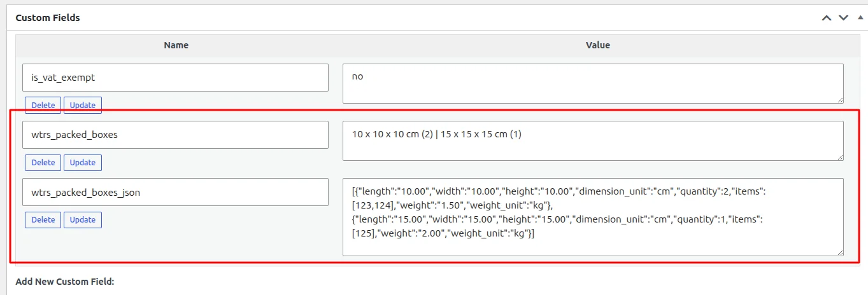
Task: Click the Custom Fields panel title
Action: click(48, 18)
